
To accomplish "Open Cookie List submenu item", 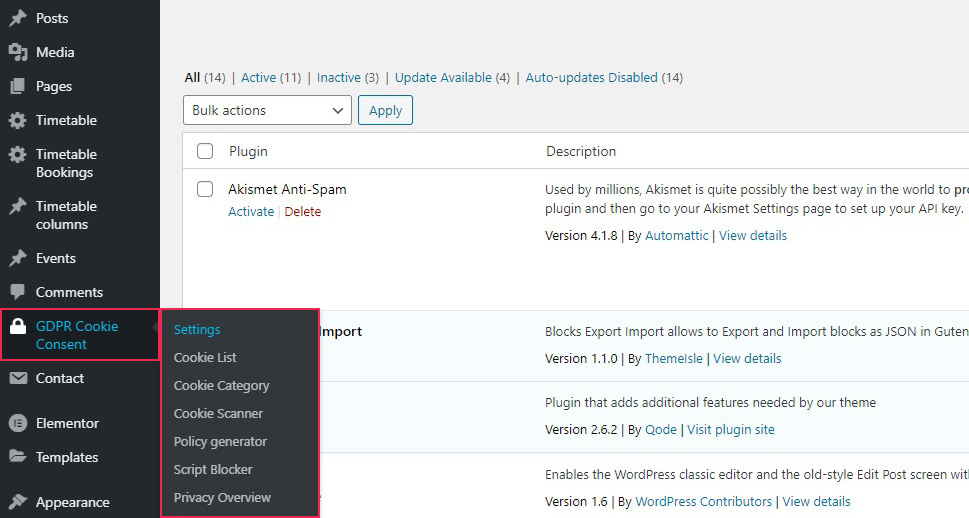I will tap(205, 357).
